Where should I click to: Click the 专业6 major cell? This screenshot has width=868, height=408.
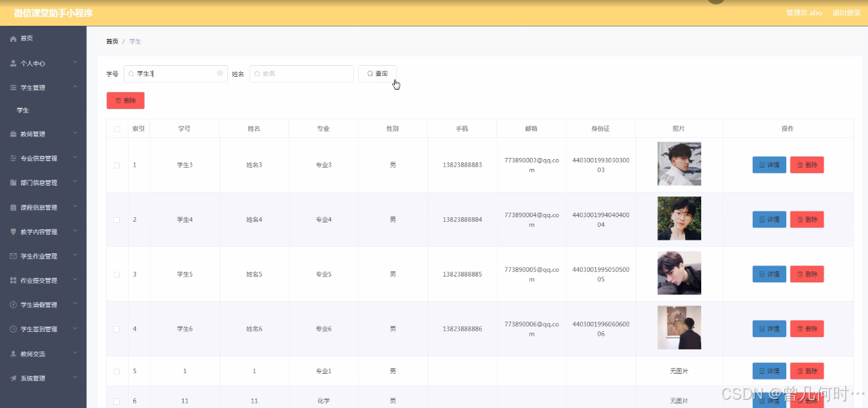[x=323, y=329]
